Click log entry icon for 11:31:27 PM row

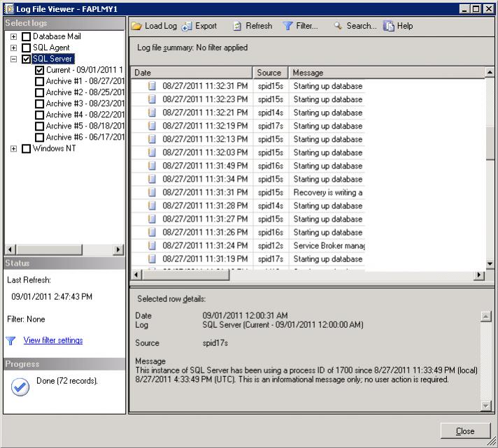click(152, 219)
